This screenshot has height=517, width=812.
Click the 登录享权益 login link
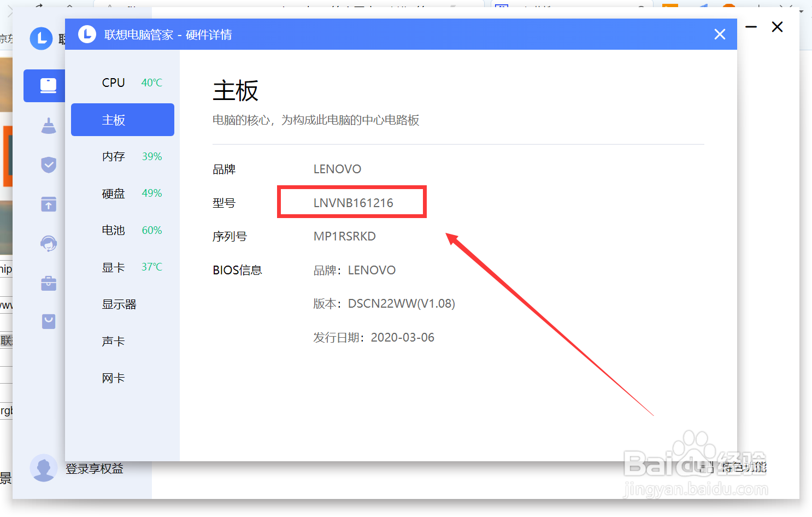click(x=94, y=468)
